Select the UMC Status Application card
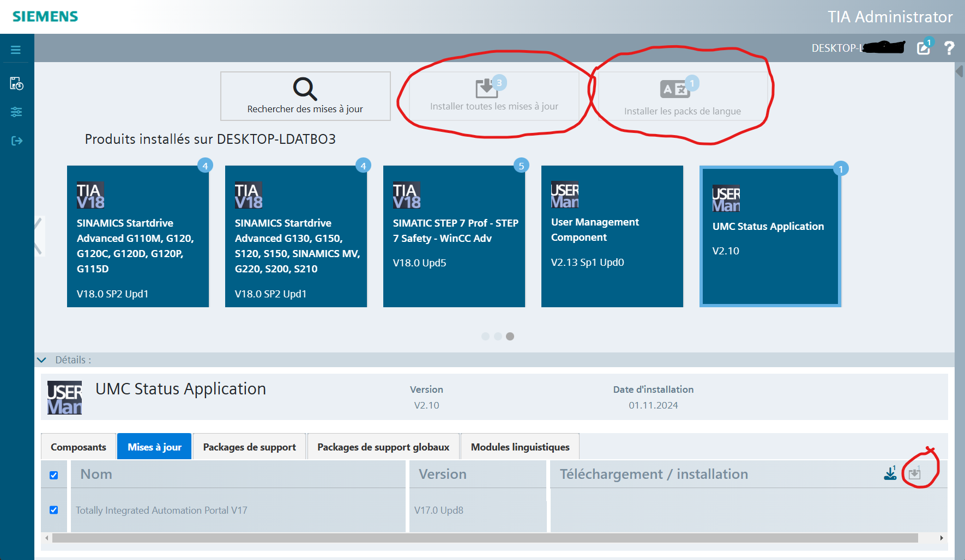 [770, 236]
